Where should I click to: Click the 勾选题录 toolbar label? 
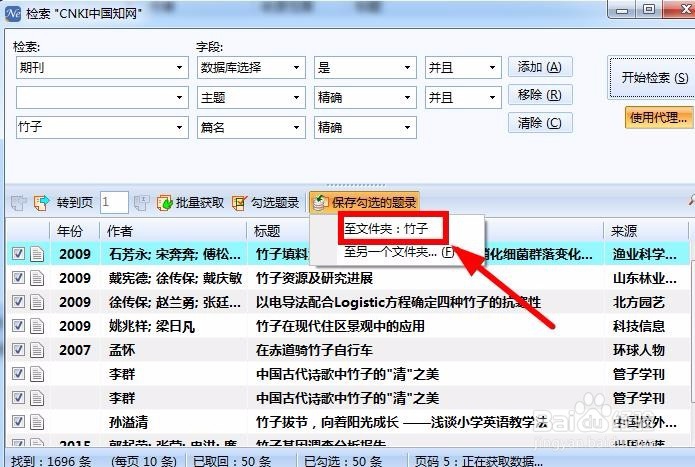(275, 203)
